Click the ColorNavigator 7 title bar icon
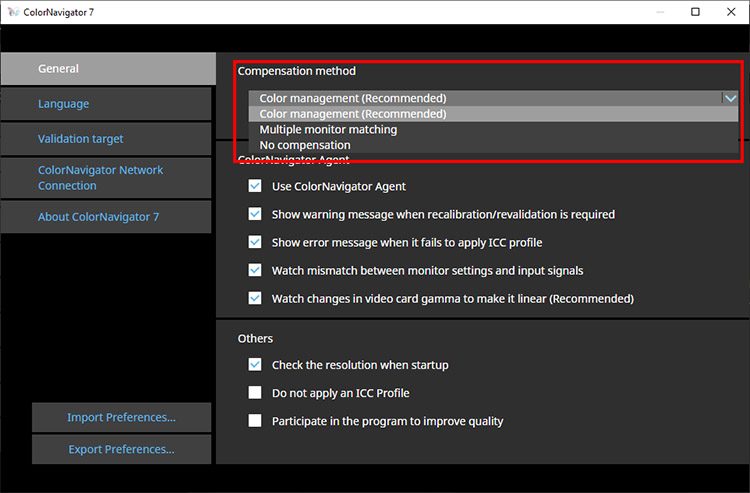 point(13,12)
